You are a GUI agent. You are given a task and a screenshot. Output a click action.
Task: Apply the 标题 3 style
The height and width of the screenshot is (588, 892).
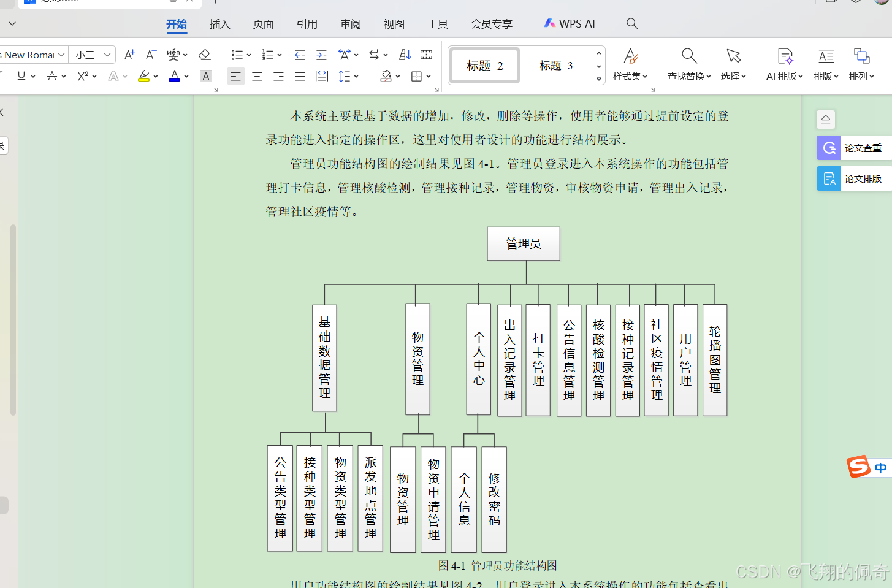pyautogui.click(x=556, y=65)
